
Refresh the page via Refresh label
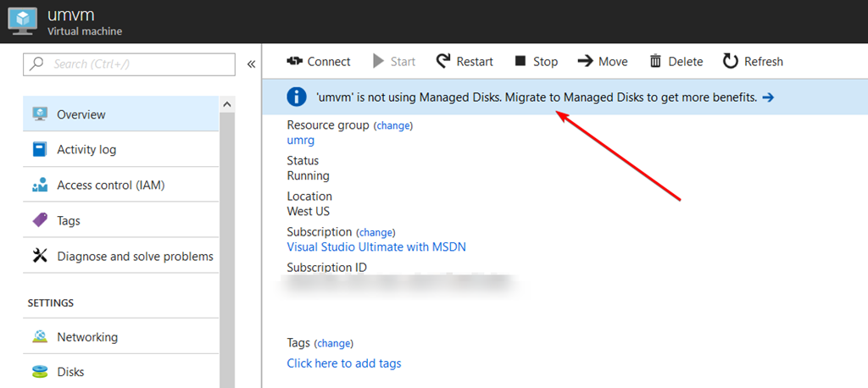pyautogui.click(x=764, y=62)
